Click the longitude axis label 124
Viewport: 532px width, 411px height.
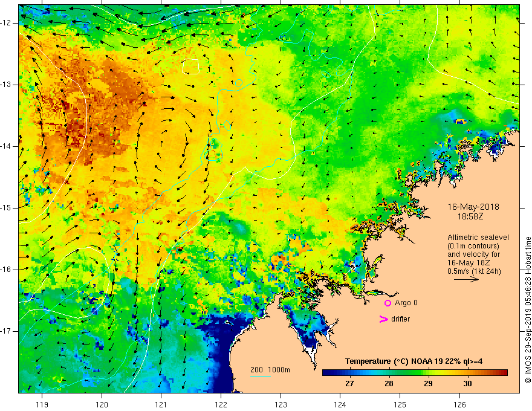click(x=340, y=404)
